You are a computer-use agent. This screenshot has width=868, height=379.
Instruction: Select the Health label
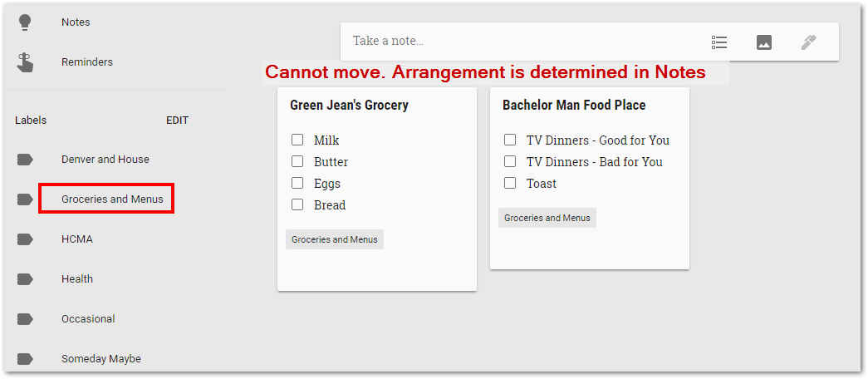(x=77, y=278)
